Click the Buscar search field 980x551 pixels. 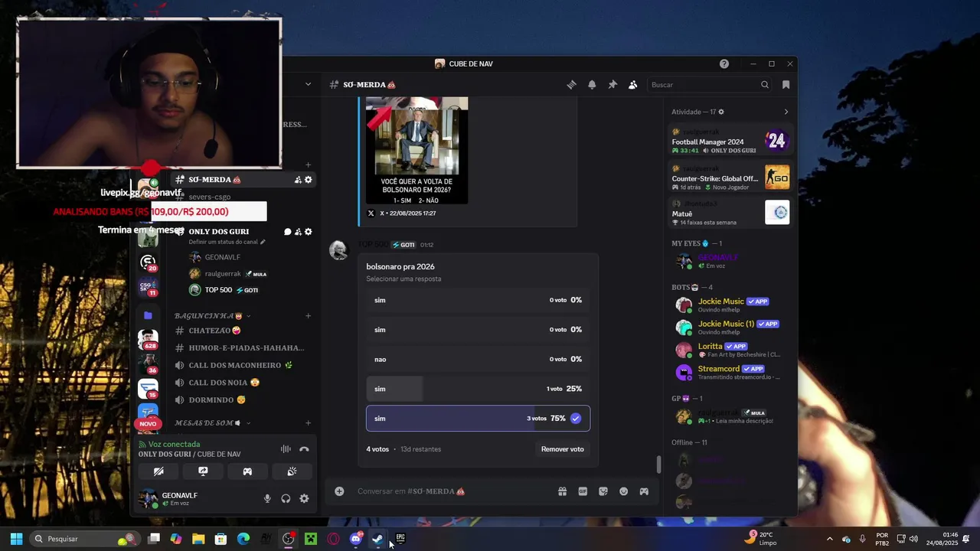tap(710, 85)
